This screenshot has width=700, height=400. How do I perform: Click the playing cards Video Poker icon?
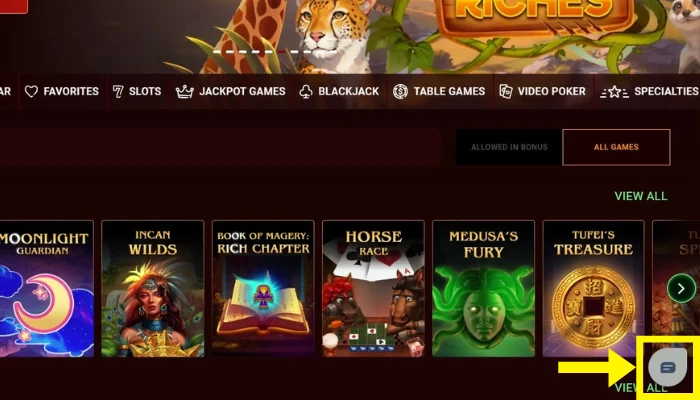point(506,92)
